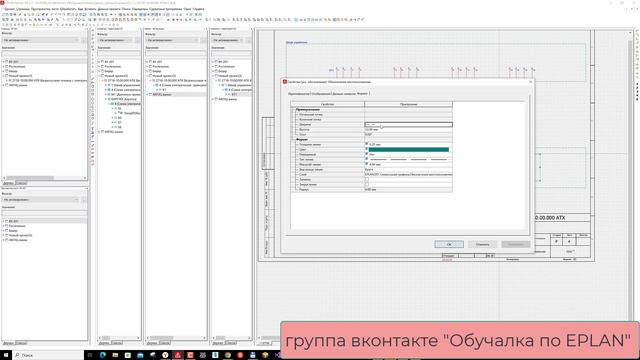The height and width of the screenshot is (360, 640).
Task: Click the filter browse button in the first navigator
Action: (84, 40)
